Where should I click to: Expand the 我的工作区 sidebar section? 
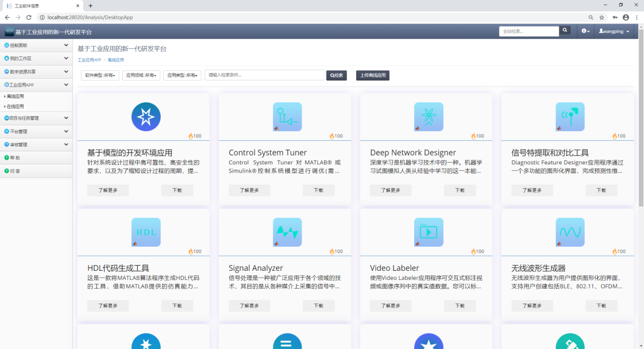click(36, 59)
